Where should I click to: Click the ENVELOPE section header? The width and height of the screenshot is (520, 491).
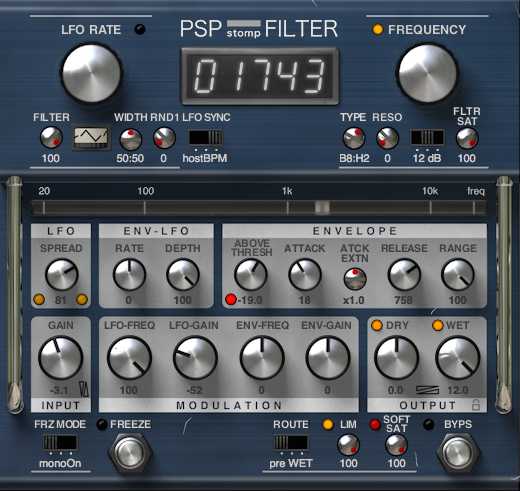pyautogui.click(x=355, y=231)
